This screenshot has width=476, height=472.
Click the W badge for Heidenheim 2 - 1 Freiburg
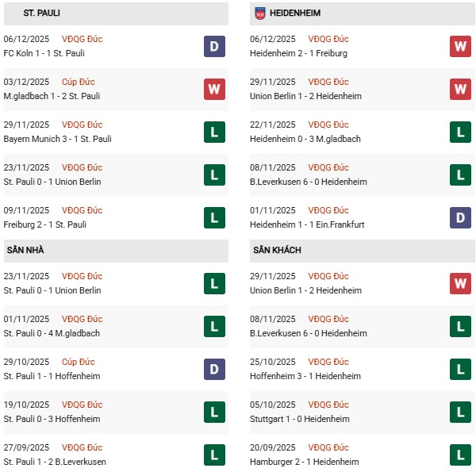coord(460,46)
